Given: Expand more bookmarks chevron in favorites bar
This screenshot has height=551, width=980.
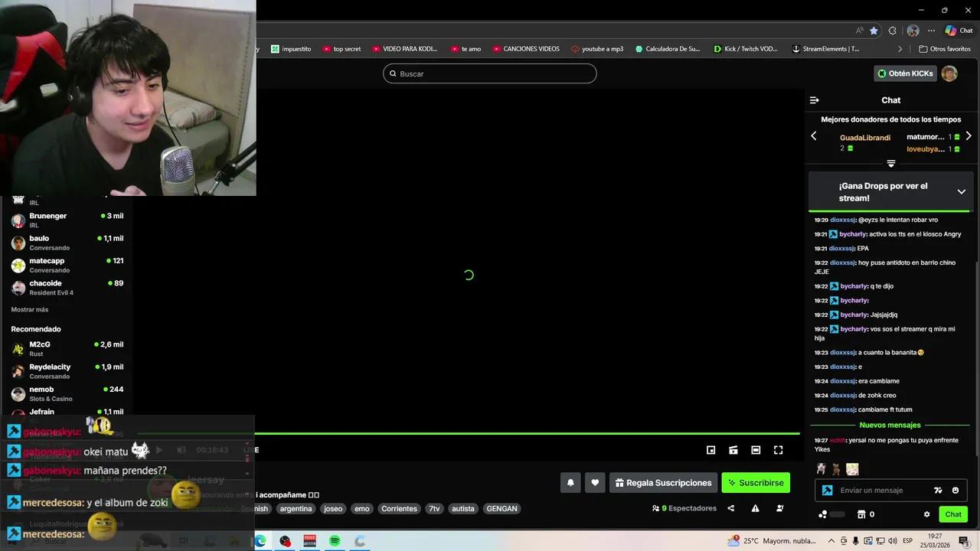Looking at the screenshot, I should (900, 49).
